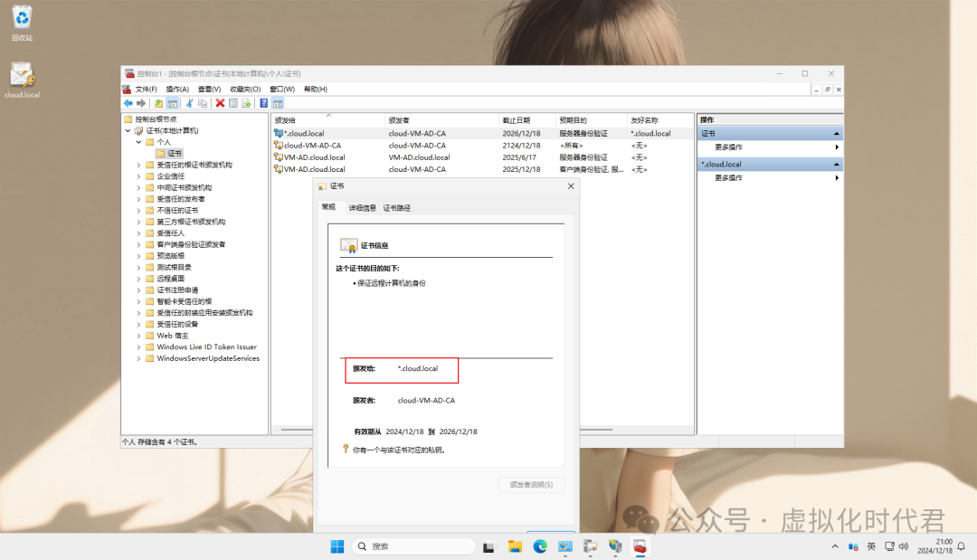Collapse the 证书(本地计算机) tree node
The image size is (977, 560).
coord(128,131)
